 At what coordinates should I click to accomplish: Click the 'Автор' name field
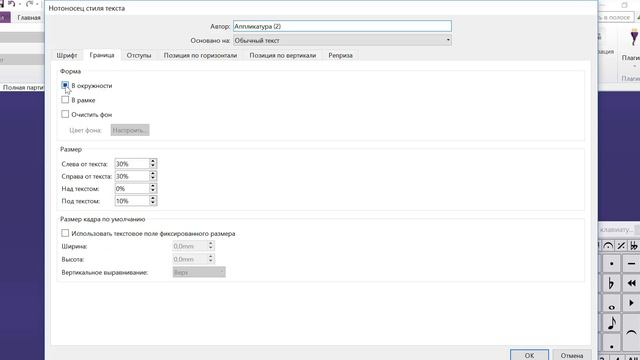click(x=342, y=26)
